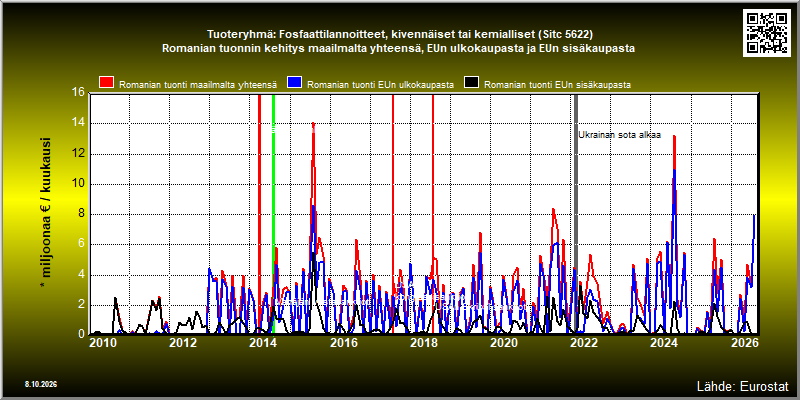Click the x-axis label 2022
Viewport: 800px width, 400px height.
coord(584,343)
